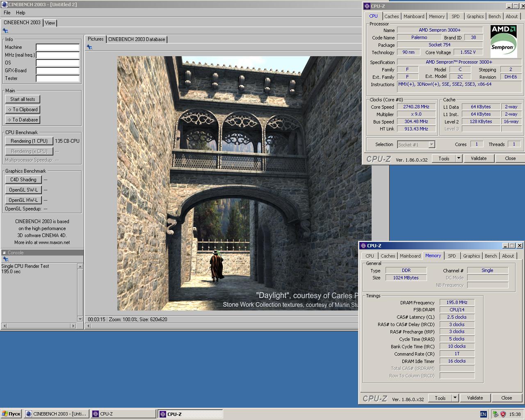This screenshot has height=420, width=525.
Task: Open SPD tab in bottom CPU-Z window
Action: point(452,256)
